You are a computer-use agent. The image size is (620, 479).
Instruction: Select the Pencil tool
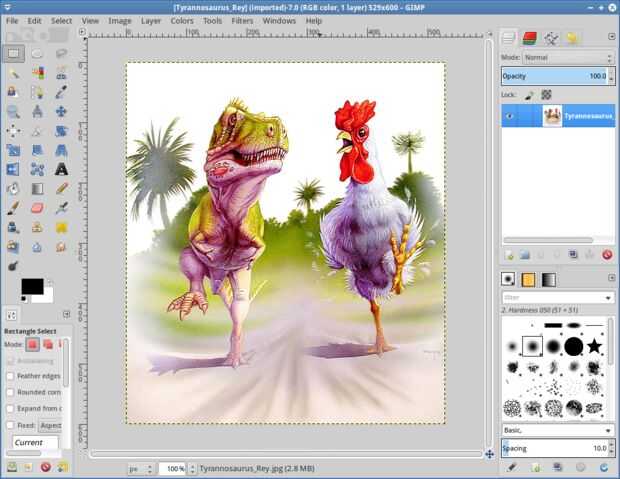pyautogui.click(x=62, y=188)
